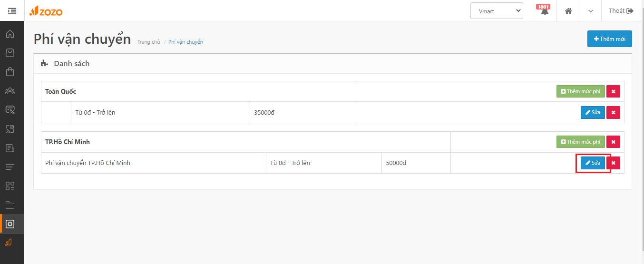Open Trang chủ breadcrumb link

tap(148, 42)
